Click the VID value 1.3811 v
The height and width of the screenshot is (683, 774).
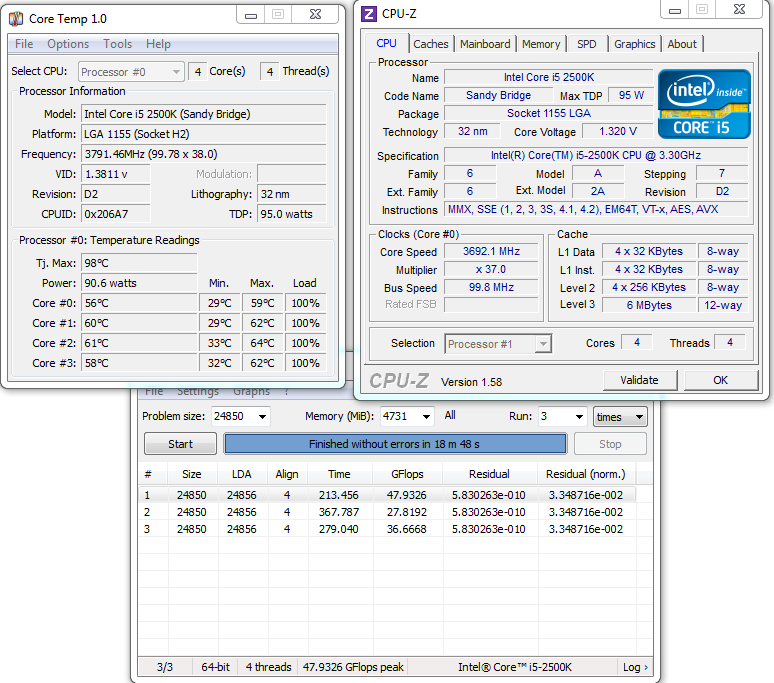click(x=116, y=174)
